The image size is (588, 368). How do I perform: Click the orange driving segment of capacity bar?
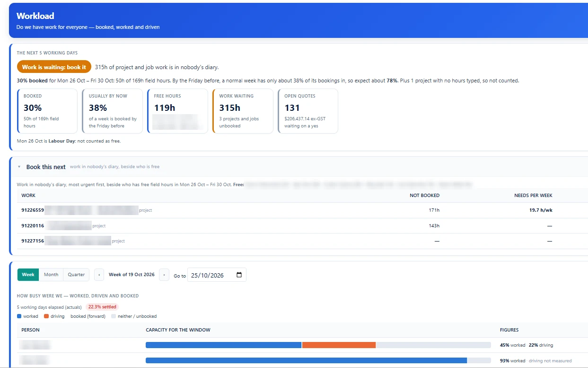tap(339, 345)
